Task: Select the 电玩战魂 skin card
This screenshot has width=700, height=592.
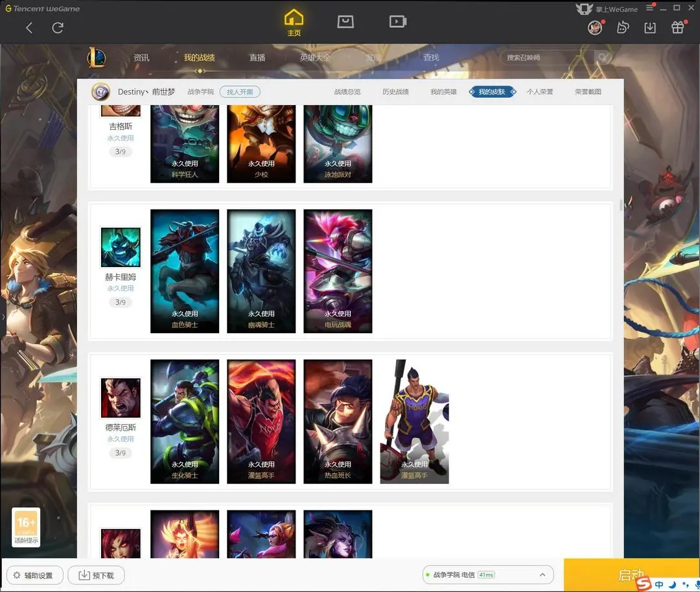Action: pyautogui.click(x=338, y=271)
